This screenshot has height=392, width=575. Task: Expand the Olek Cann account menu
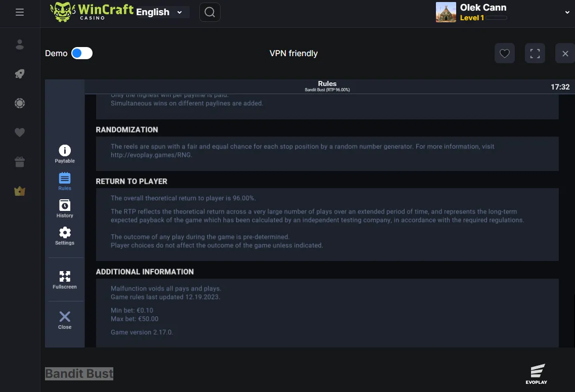point(567,12)
